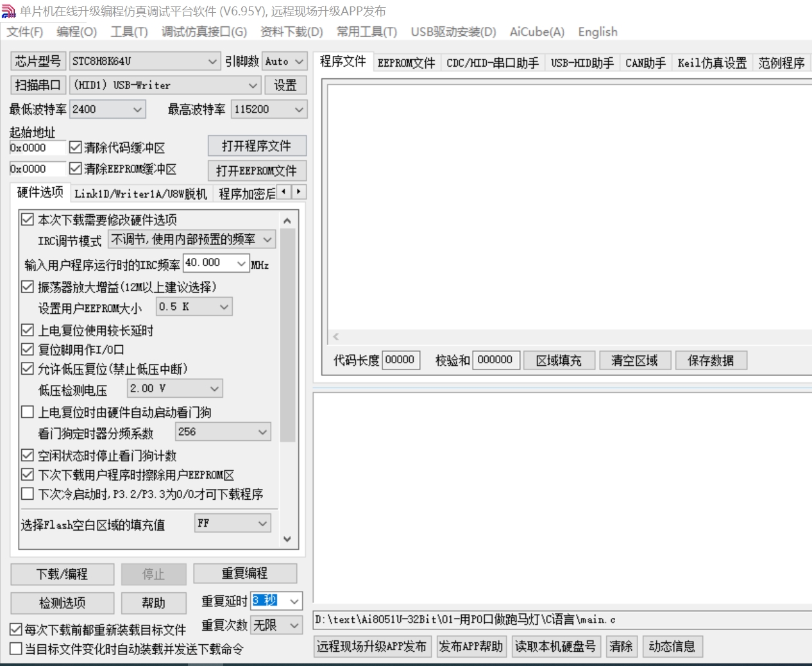Toggle 清除EEPROM缓冲区 checkbox
The height and width of the screenshot is (666, 812).
[x=76, y=169]
